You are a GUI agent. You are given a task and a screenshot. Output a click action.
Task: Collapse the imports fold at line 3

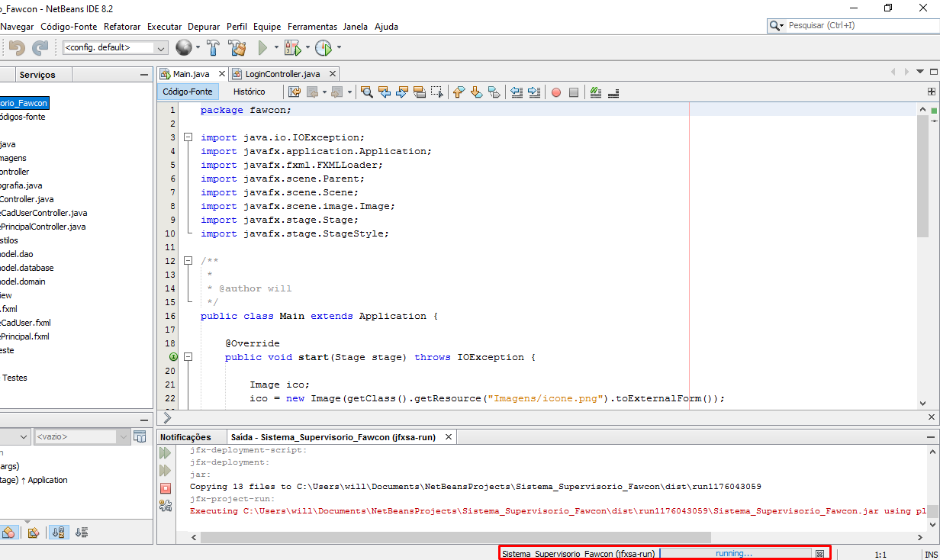point(188,137)
